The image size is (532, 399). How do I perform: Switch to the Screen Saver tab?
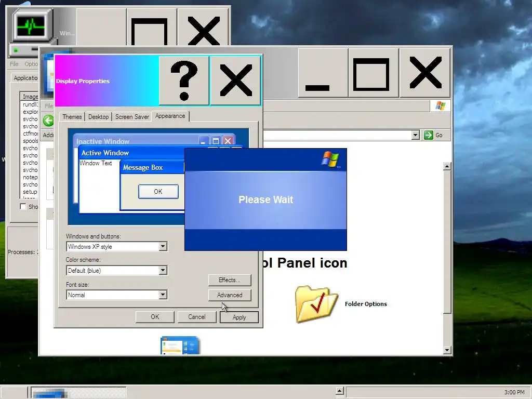132,117
